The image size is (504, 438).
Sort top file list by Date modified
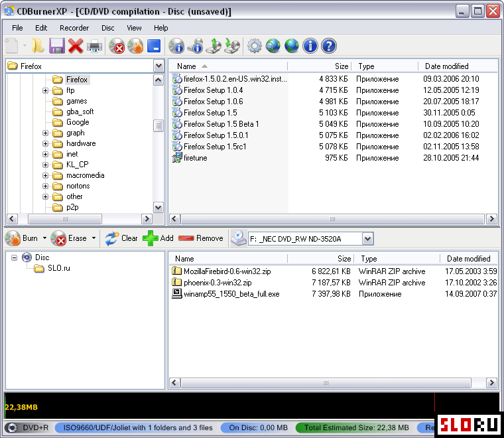point(458,66)
